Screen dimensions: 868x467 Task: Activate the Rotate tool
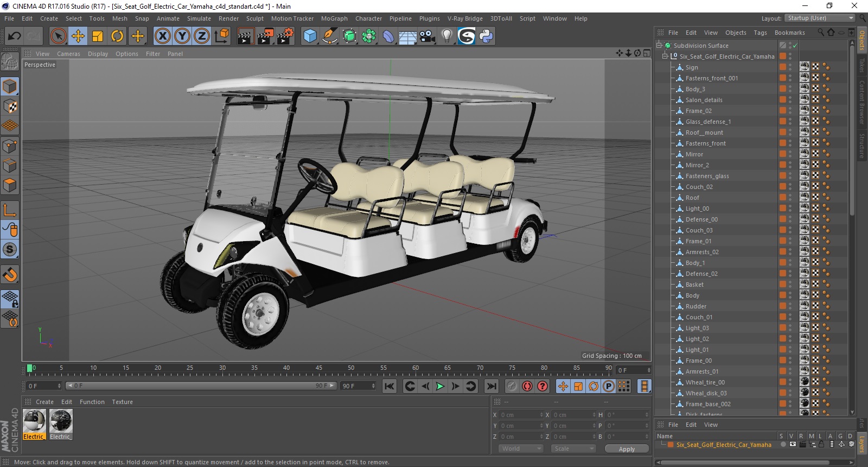(117, 36)
